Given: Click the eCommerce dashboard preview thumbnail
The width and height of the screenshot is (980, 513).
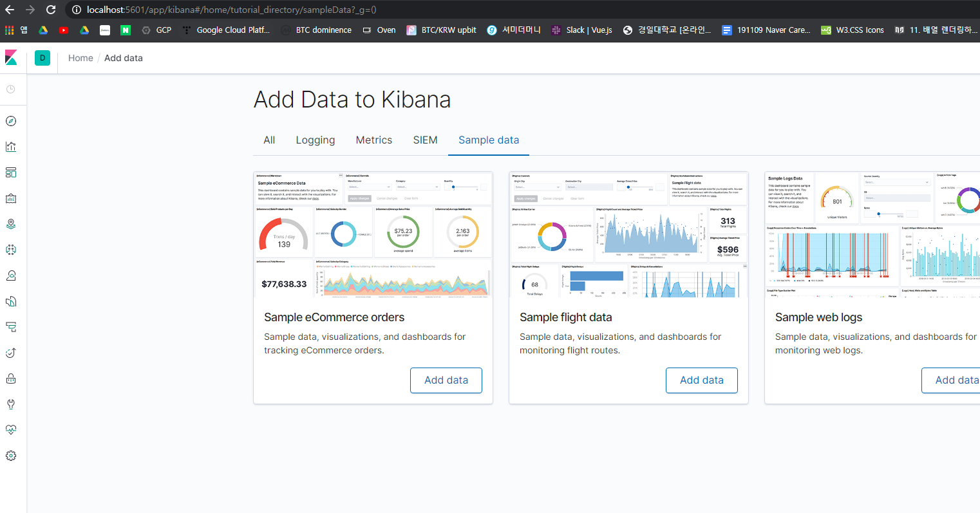Looking at the screenshot, I should point(373,234).
